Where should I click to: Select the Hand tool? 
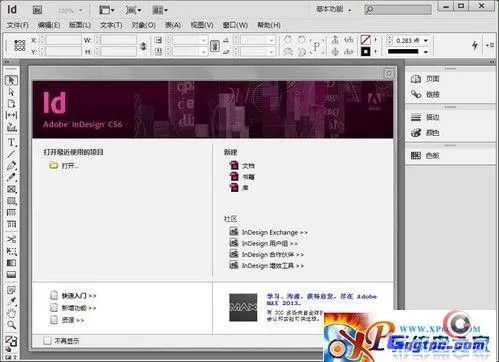click(x=11, y=313)
